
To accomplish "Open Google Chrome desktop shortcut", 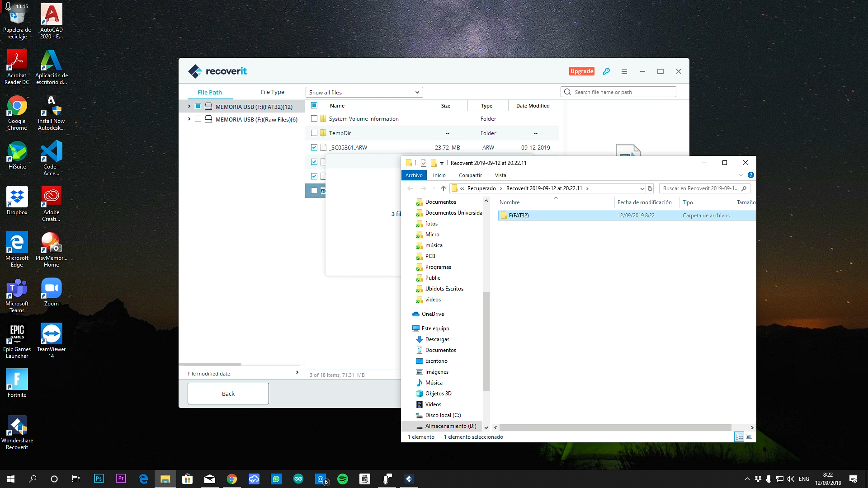I will (x=17, y=113).
